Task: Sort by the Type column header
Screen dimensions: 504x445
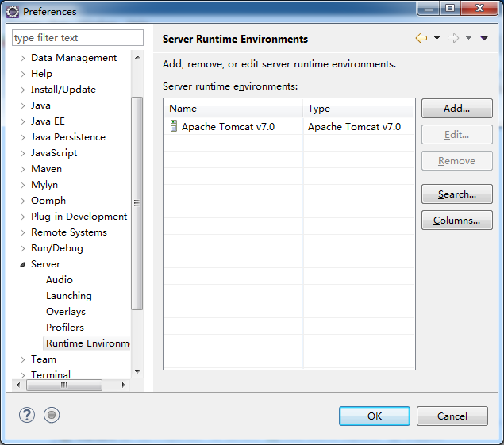Action: pos(359,109)
